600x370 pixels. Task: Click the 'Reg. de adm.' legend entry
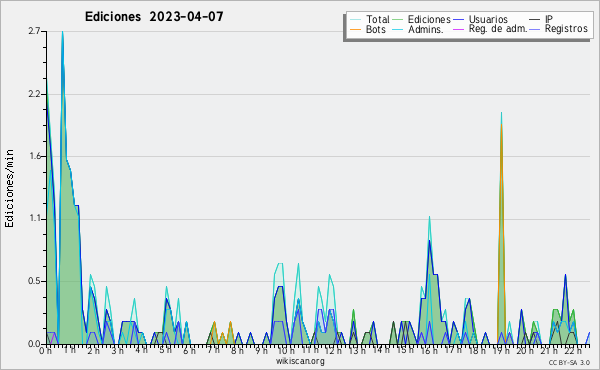[x=491, y=29]
